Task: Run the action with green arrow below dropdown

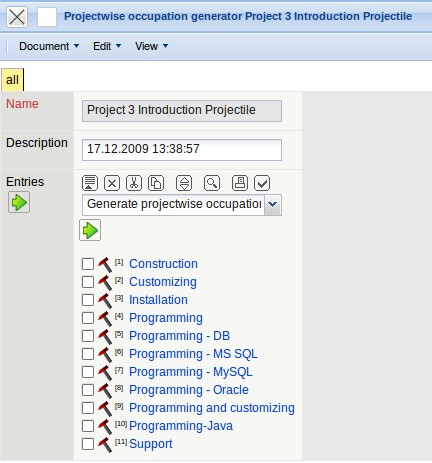Action: point(90,230)
